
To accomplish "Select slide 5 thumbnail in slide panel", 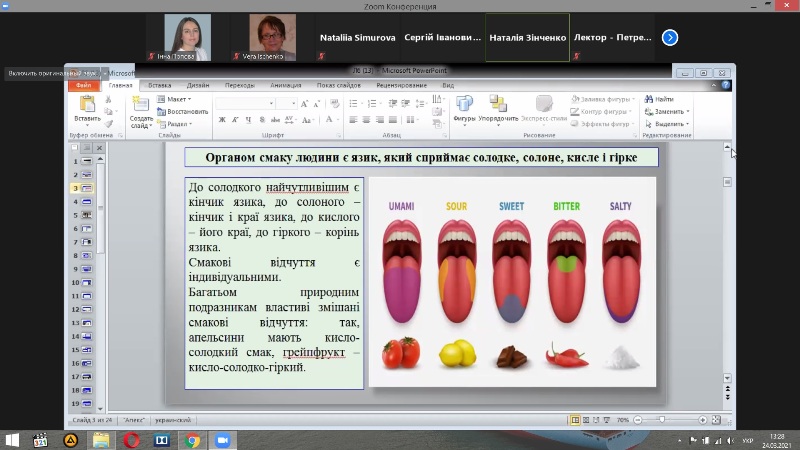I will tap(87, 215).
